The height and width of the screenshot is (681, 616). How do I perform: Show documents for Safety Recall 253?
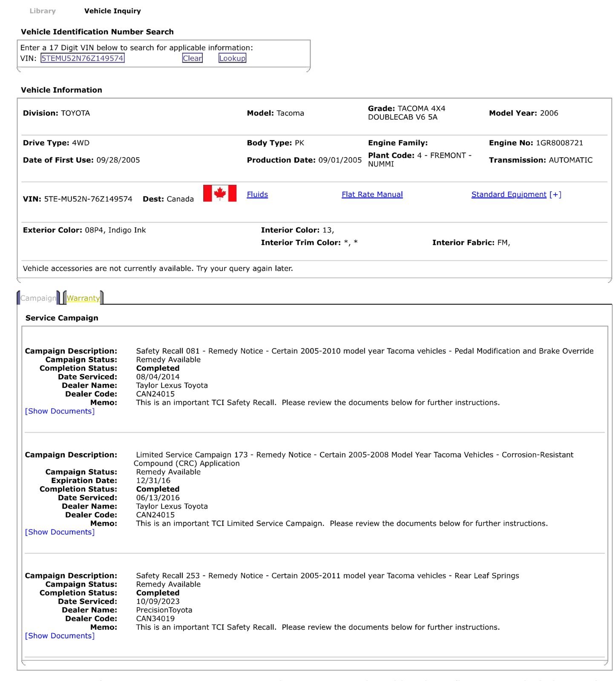tap(60, 636)
